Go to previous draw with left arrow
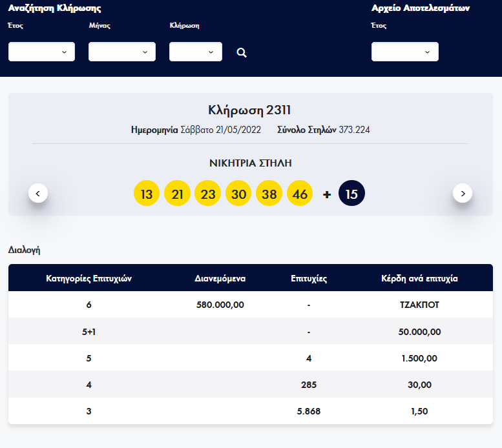Image resolution: width=502 pixels, height=448 pixels. pyautogui.click(x=38, y=193)
